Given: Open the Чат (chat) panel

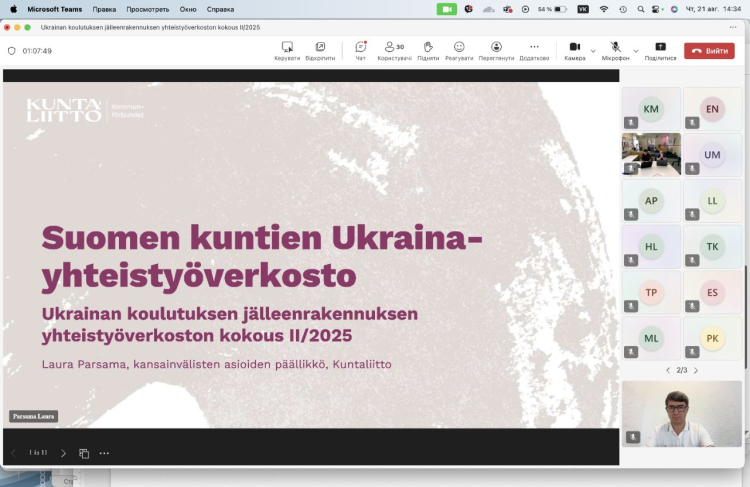Looking at the screenshot, I should point(360,47).
